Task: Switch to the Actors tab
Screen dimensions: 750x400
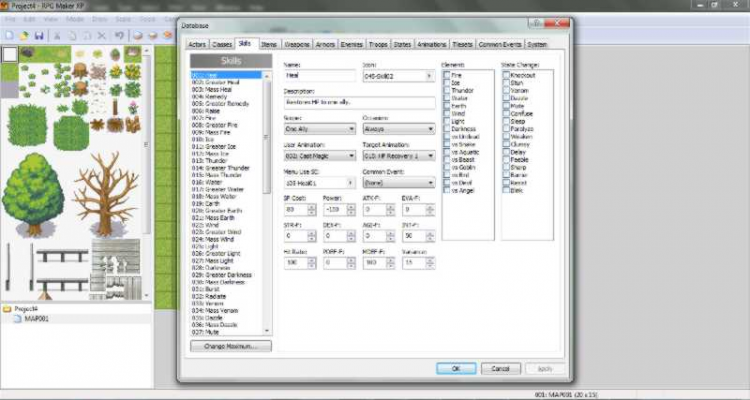Action: (197, 44)
